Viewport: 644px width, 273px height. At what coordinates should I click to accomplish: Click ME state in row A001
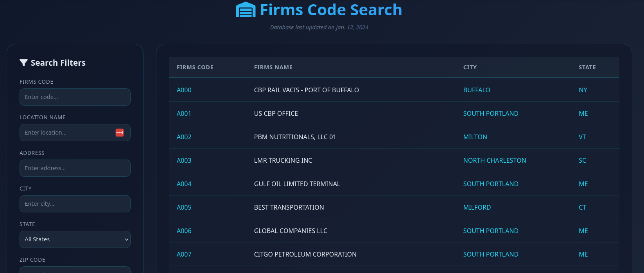(x=583, y=113)
